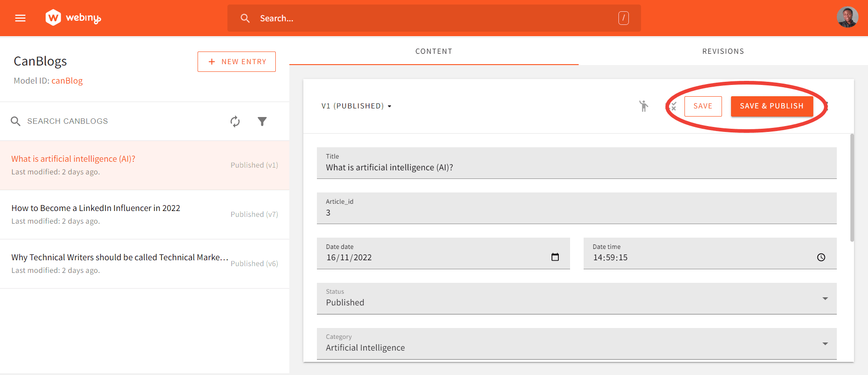Open the LinkedIn Influencer in 2022 entry
This screenshot has height=375, width=868.
[96, 208]
